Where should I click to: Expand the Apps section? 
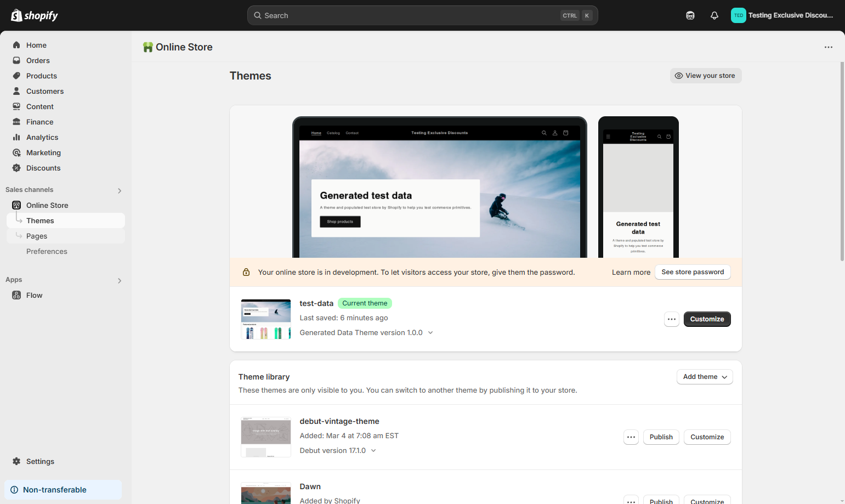point(120,281)
